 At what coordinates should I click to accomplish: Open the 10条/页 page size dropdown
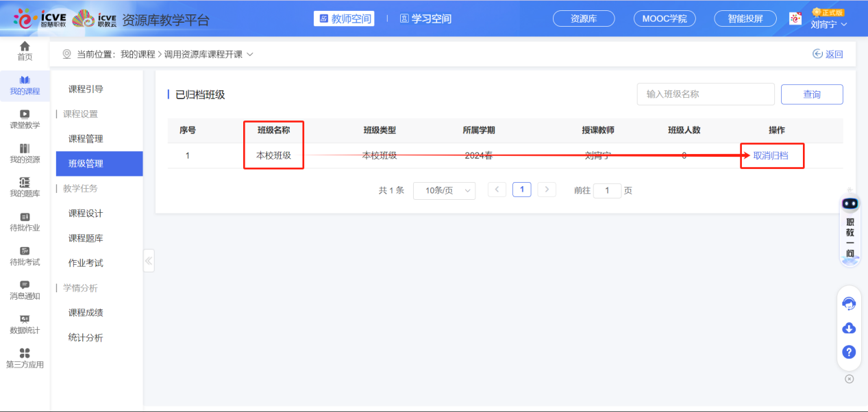[444, 190]
